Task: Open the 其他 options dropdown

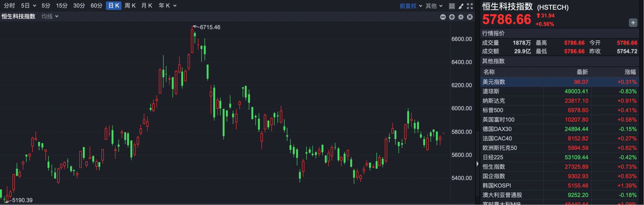Action: 434,6
